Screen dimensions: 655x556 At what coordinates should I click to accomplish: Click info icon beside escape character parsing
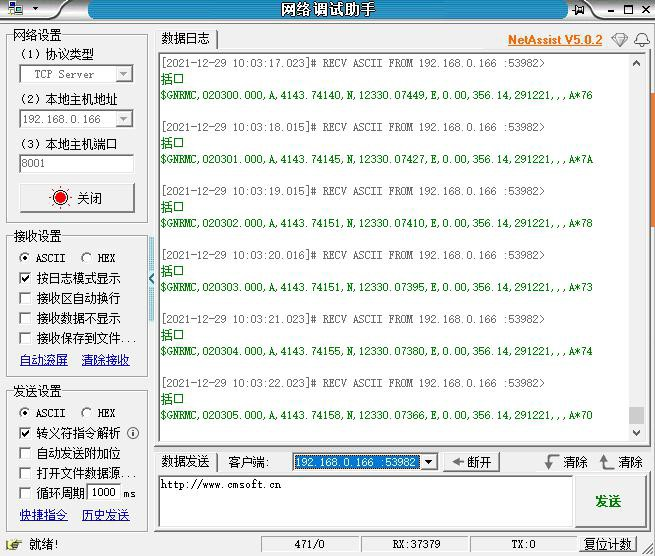pyautogui.click(x=133, y=433)
